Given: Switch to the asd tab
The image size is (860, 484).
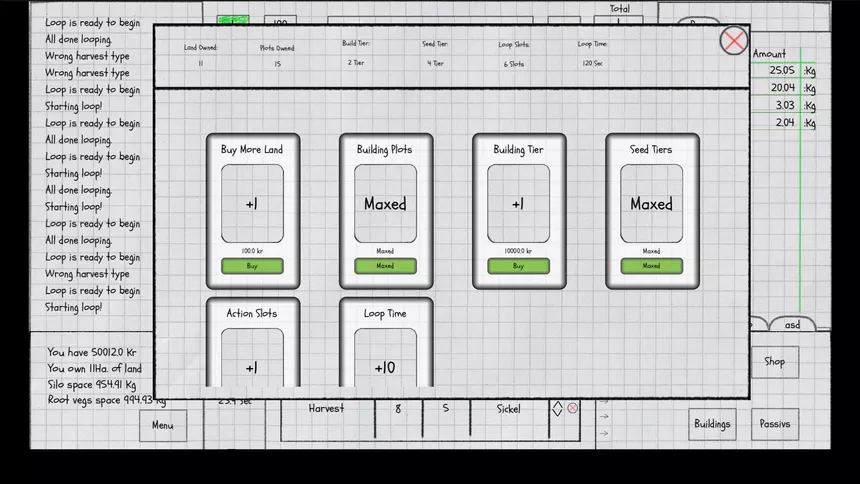Looking at the screenshot, I should (x=792, y=324).
